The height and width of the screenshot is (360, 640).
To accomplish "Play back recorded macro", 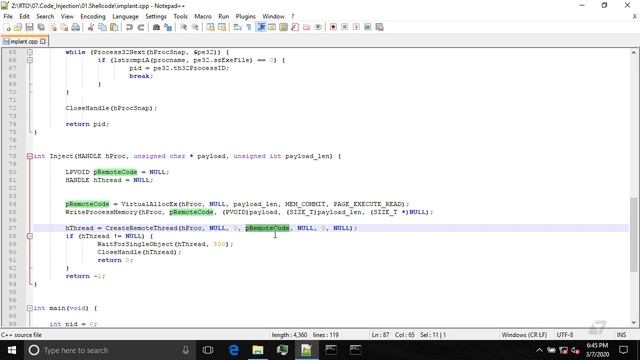I will pos(356,27).
